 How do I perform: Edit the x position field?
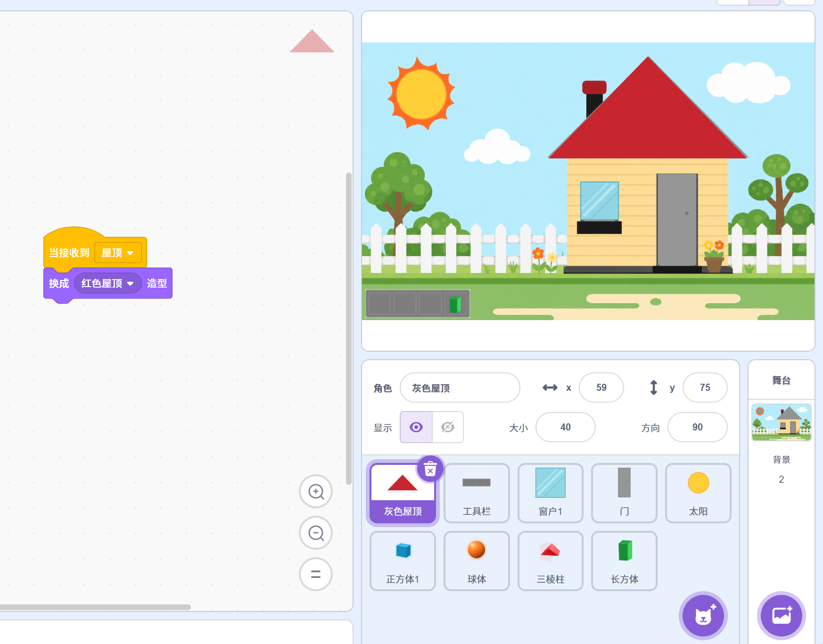click(x=601, y=388)
